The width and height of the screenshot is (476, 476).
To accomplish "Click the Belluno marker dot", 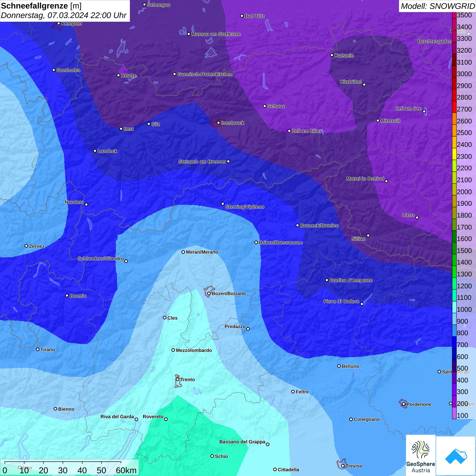I will click(x=339, y=366).
